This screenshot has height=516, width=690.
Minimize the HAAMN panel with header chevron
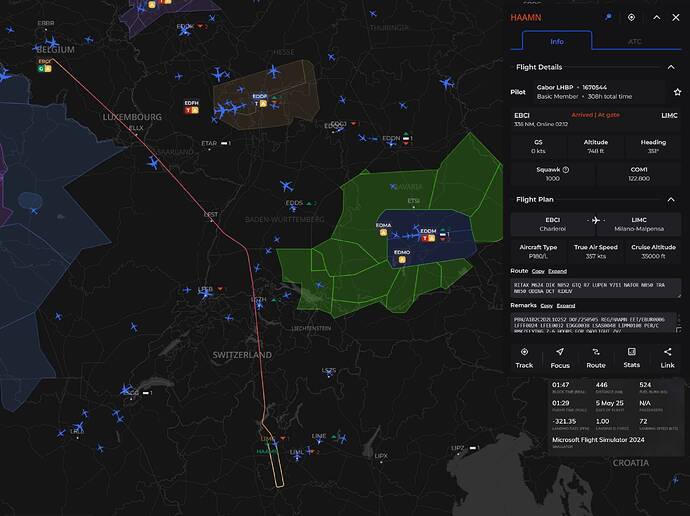[657, 17]
